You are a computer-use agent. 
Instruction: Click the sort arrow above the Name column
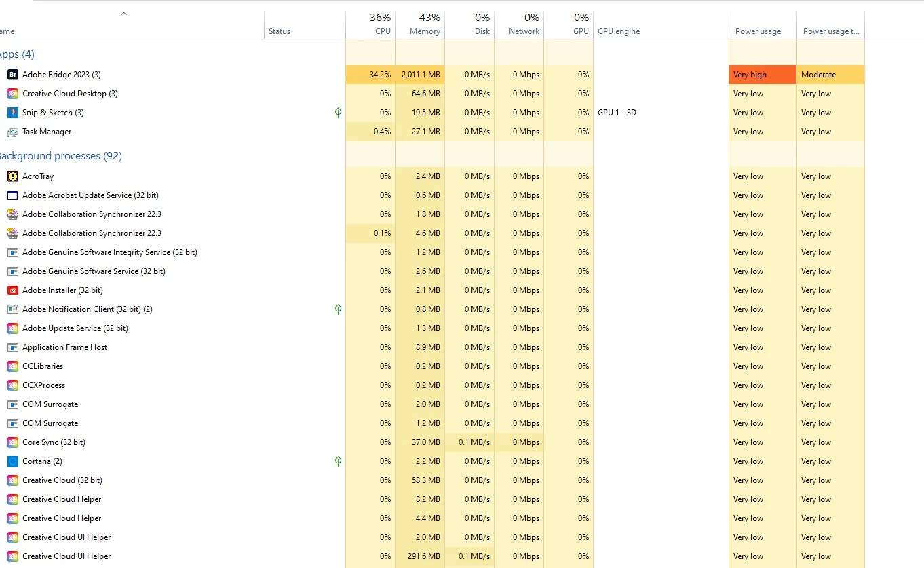point(123,14)
